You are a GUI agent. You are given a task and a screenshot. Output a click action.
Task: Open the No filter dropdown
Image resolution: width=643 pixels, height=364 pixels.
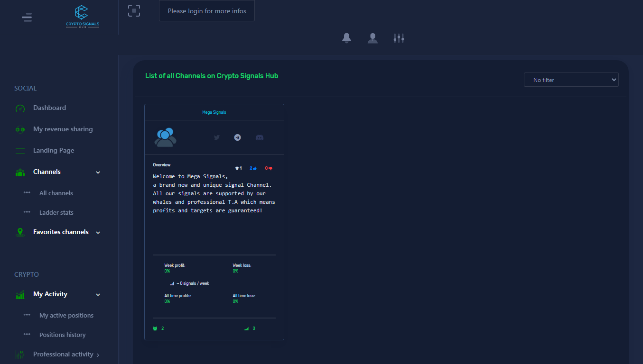571,80
